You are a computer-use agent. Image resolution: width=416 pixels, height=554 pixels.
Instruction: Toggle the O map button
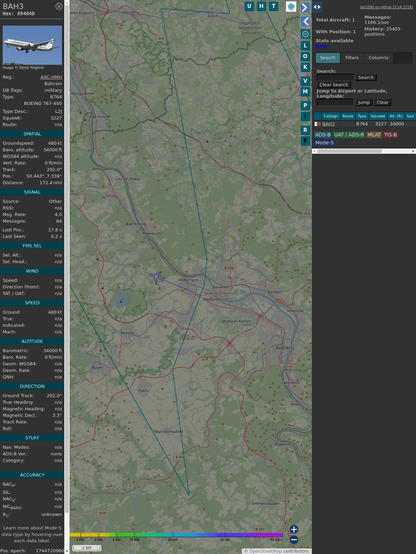point(305,56)
